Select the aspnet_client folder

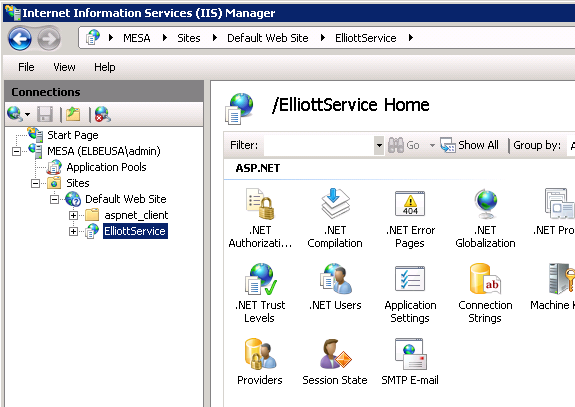(136, 215)
